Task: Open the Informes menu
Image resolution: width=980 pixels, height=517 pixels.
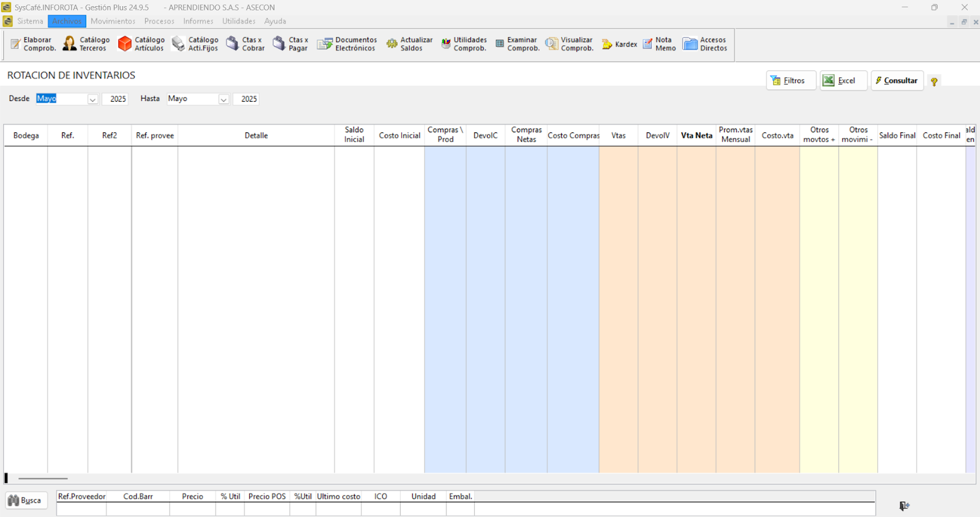Action: pyautogui.click(x=198, y=21)
